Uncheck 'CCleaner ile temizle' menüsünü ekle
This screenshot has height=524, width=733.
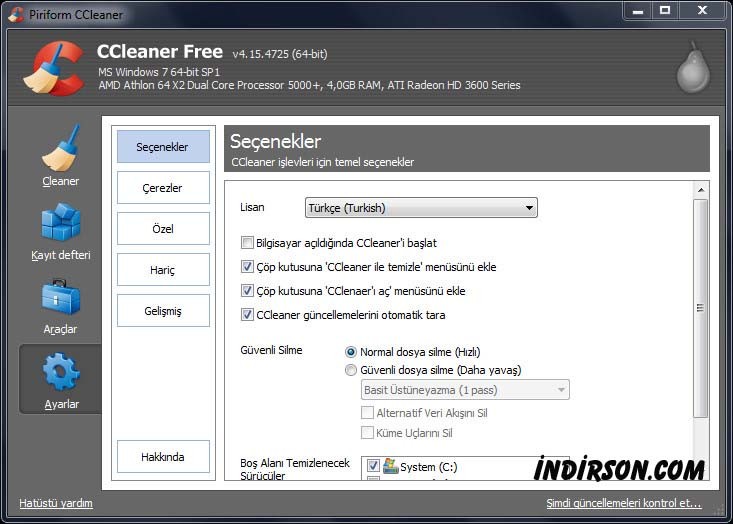tap(247, 266)
